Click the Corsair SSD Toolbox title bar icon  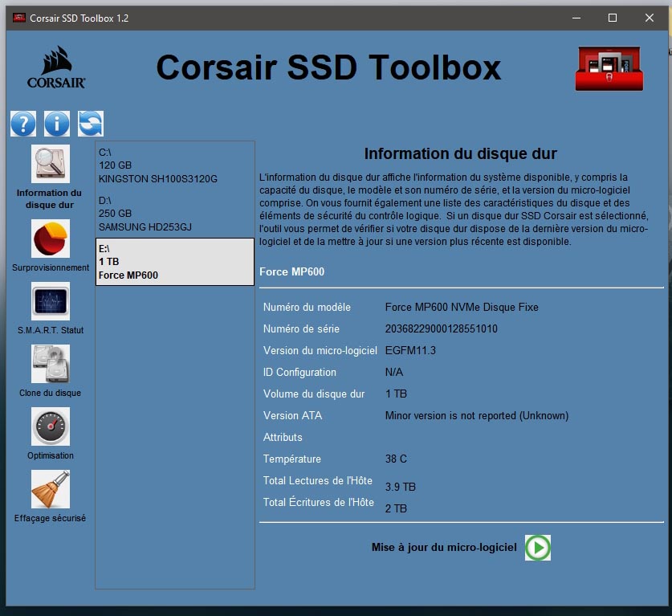coord(18,18)
